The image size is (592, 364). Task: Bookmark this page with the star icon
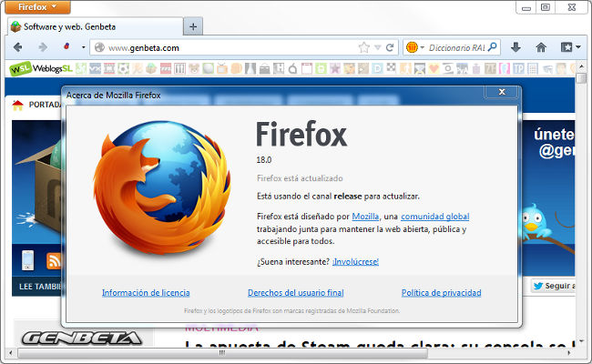(364, 47)
